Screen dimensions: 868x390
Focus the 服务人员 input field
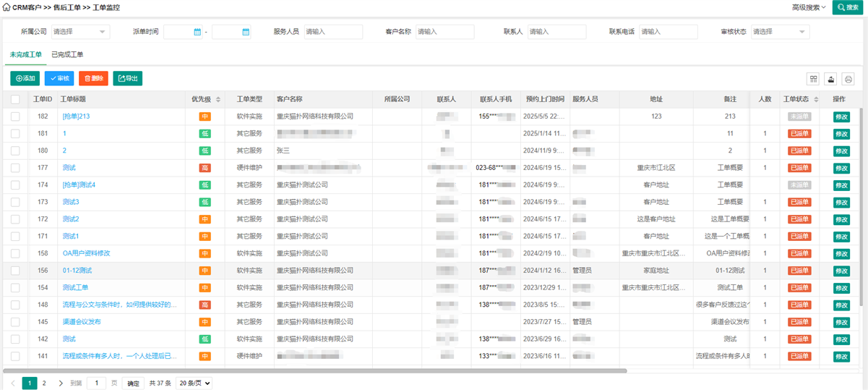332,32
